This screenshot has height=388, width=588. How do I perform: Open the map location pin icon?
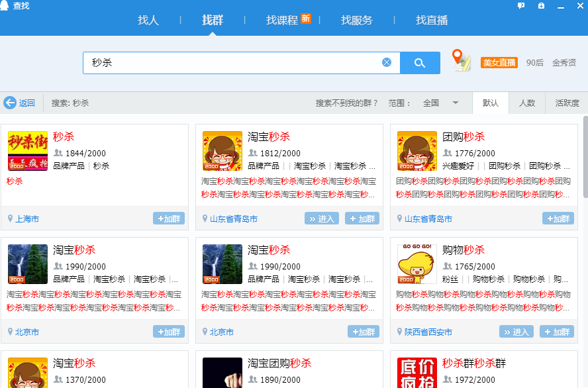click(462, 60)
